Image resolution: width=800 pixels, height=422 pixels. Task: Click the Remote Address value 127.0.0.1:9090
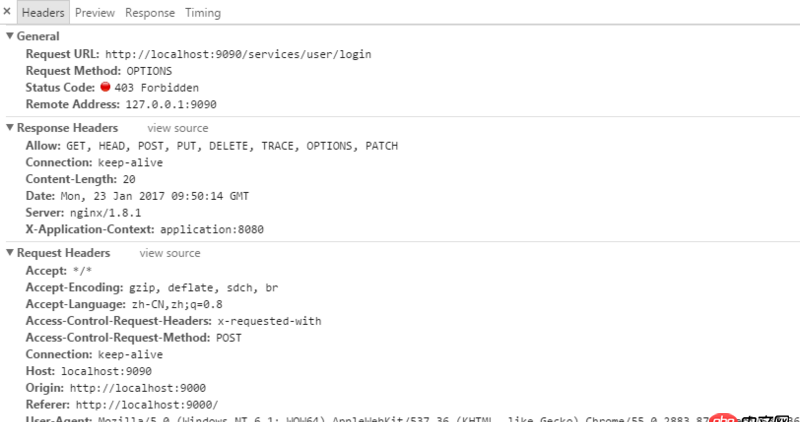pyautogui.click(x=170, y=104)
